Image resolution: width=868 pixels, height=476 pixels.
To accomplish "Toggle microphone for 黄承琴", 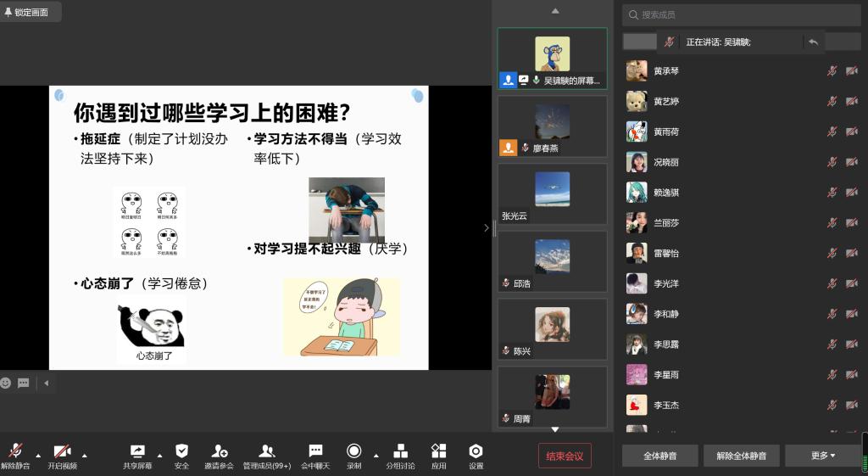I will click(832, 71).
